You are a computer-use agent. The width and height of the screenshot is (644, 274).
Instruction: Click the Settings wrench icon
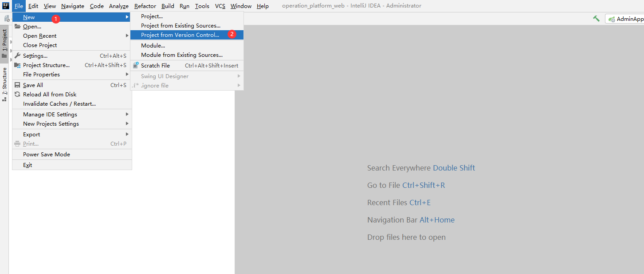[17, 56]
